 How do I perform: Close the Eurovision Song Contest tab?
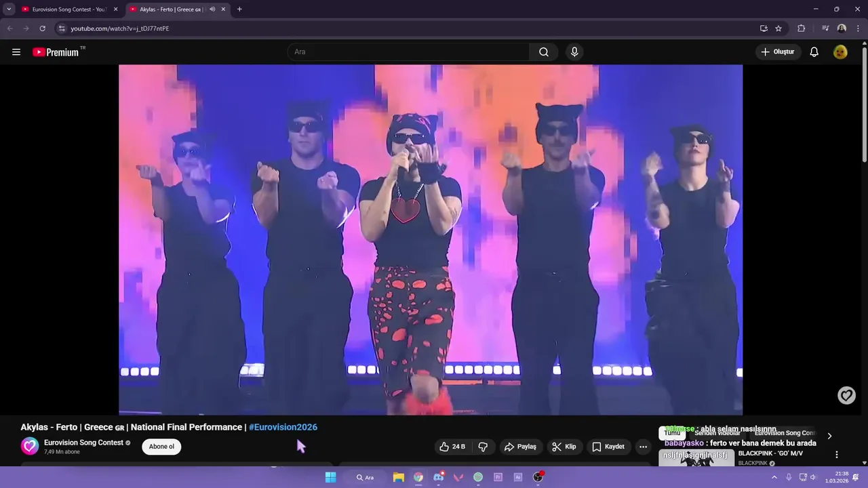coord(115,9)
